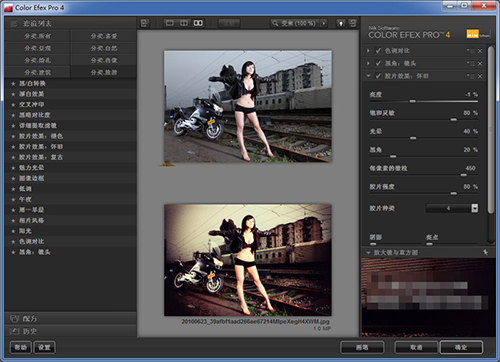Toggle the filter list panel icon in toolbar
This screenshot has width=500, height=362.
pos(145,23)
